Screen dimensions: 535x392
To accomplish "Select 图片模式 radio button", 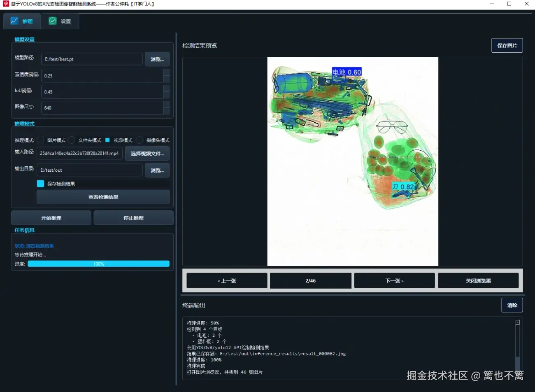I will coord(41,140).
